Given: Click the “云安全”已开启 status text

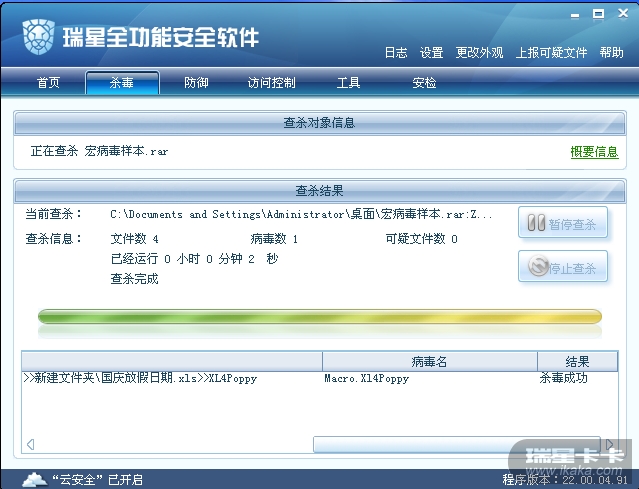Looking at the screenshot, I should [x=97, y=480].
